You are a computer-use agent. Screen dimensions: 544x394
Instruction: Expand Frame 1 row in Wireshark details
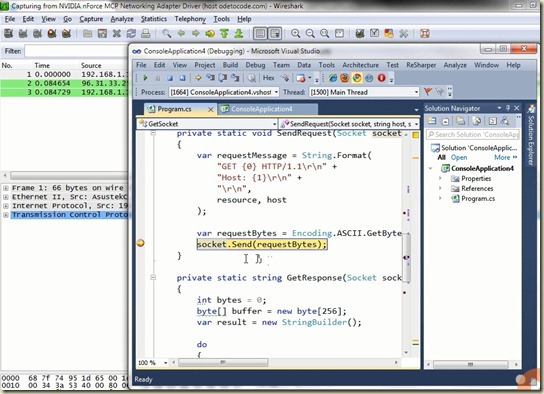click(6, 188)
